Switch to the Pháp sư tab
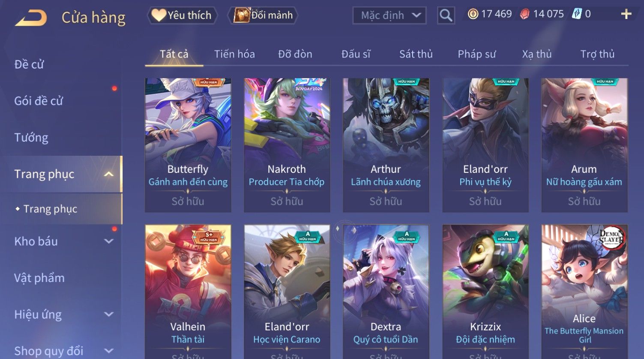Image resolution: width=644 pixels, height=359 pixels. [x=476, y=54]
